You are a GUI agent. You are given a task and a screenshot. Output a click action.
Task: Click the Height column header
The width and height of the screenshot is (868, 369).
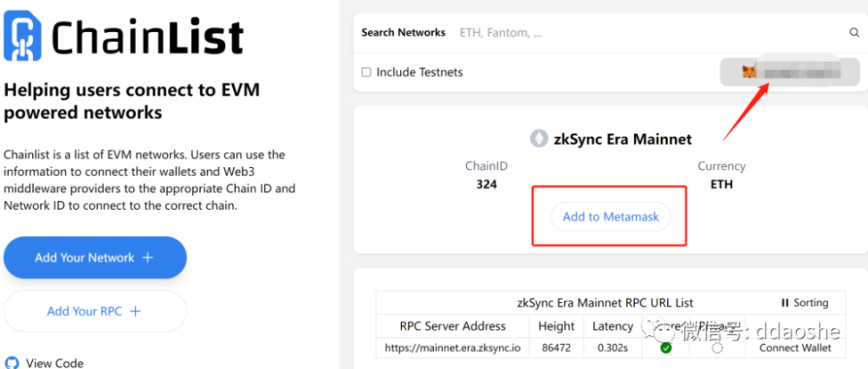(556, 326)
